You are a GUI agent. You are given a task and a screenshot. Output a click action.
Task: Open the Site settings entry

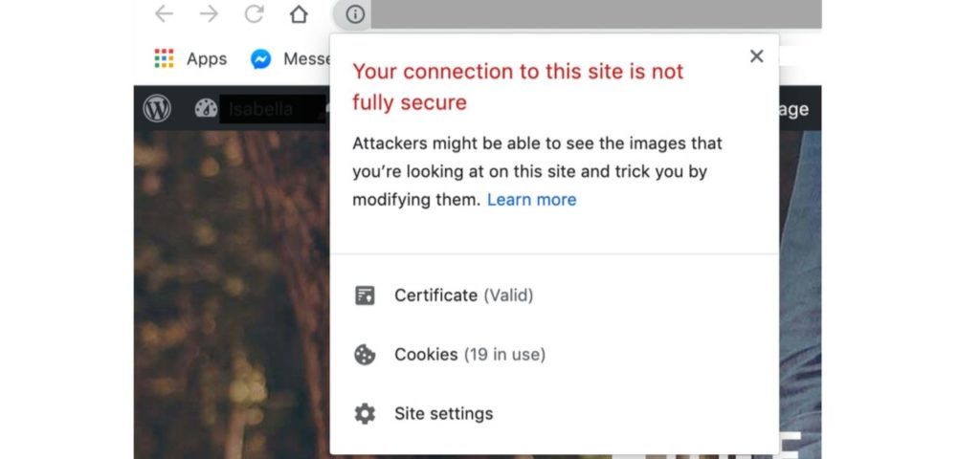pyautogui.click(x=444, y=413)
